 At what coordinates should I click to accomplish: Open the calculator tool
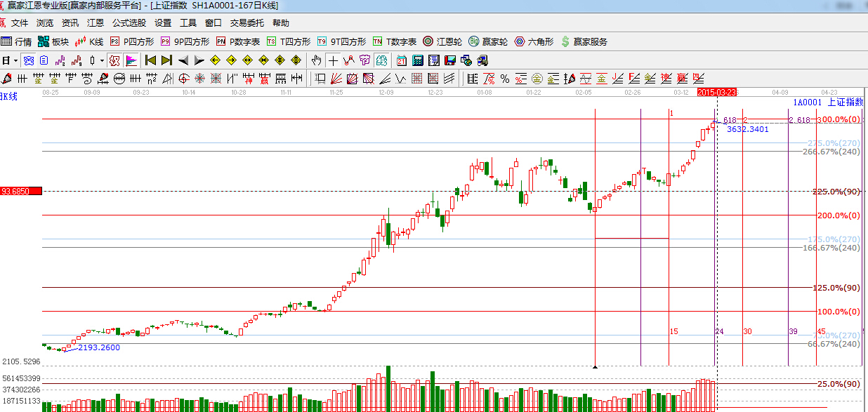point(417,60)
